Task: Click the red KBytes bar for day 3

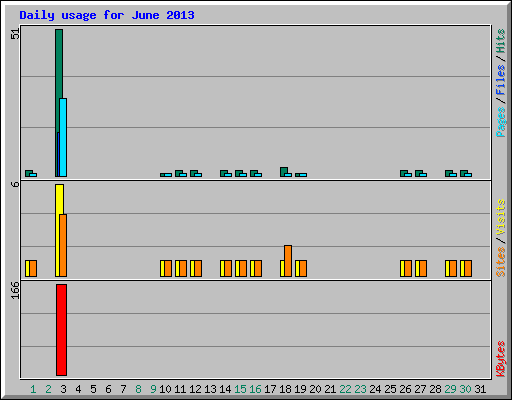Action: tap(61, 330)
